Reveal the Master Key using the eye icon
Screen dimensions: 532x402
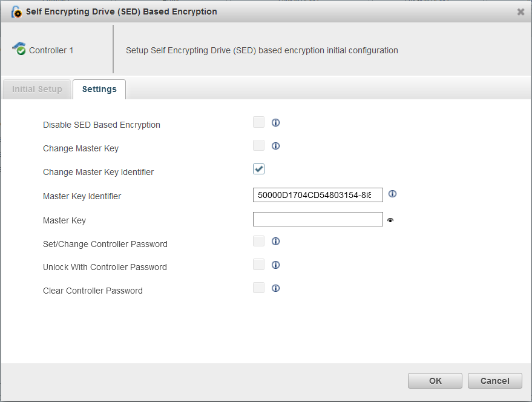[390, 220]
